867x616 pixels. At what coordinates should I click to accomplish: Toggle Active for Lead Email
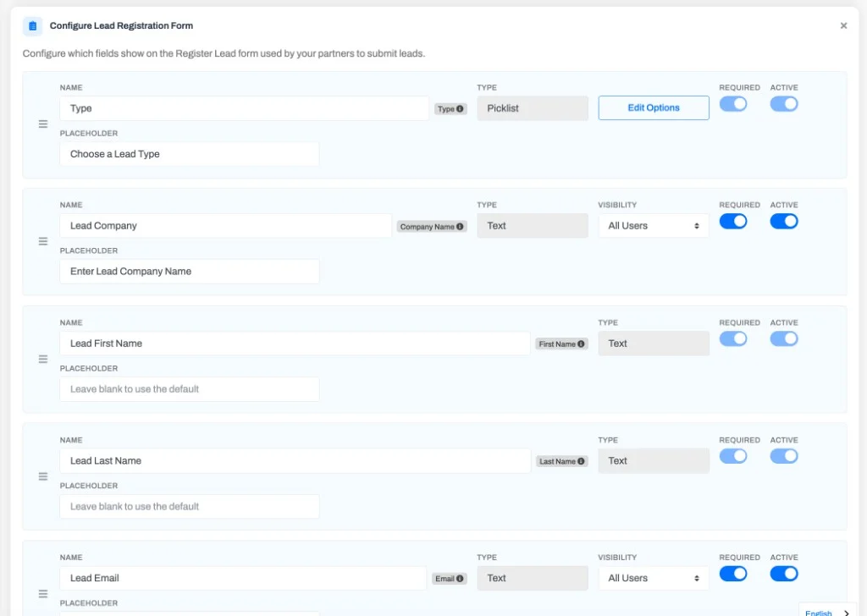click(784, 574)
